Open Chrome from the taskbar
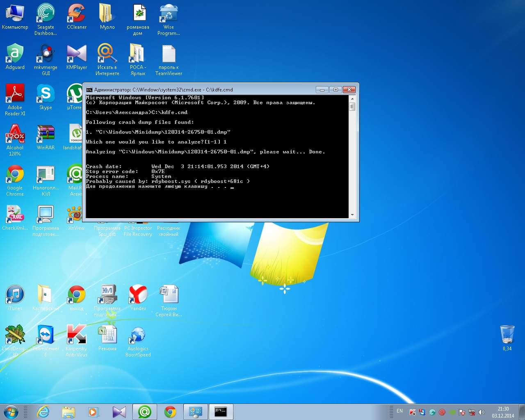 170,412
